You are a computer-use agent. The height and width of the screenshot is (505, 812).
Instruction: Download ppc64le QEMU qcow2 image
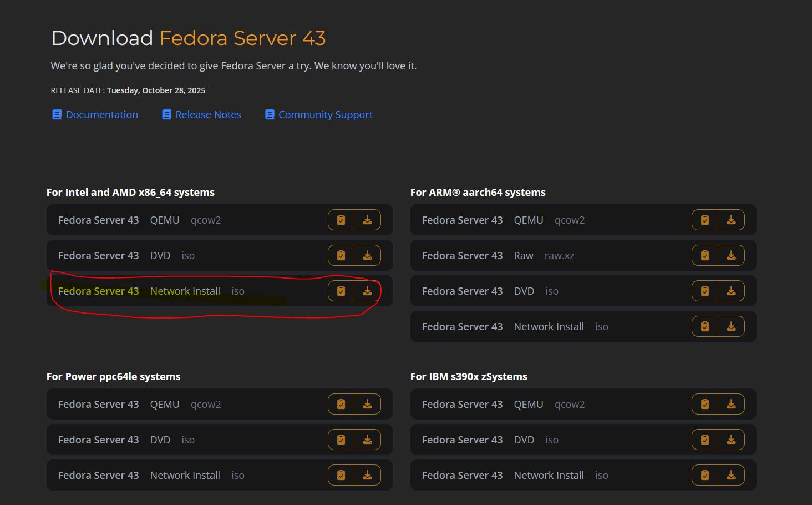pos(368,404)
